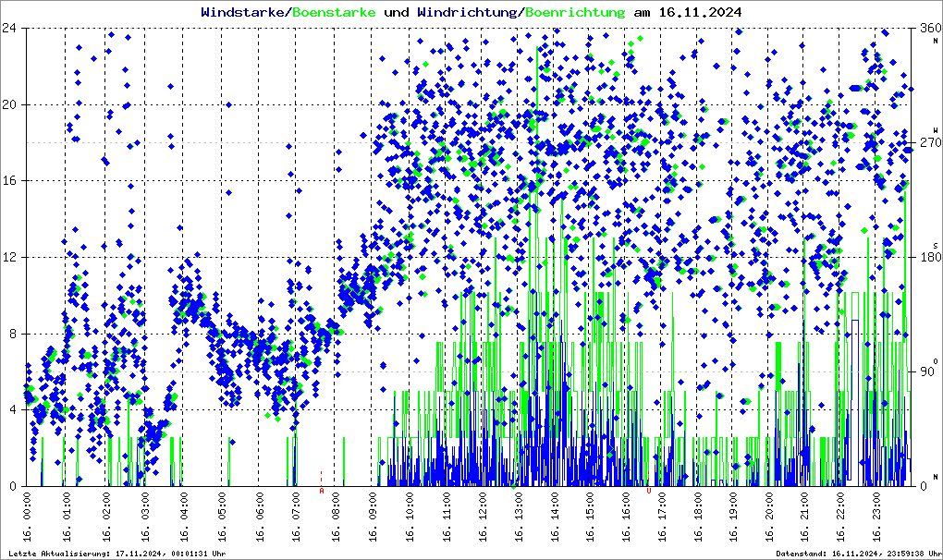Click the '360' degree label on the right axis

tap(927, 28)
